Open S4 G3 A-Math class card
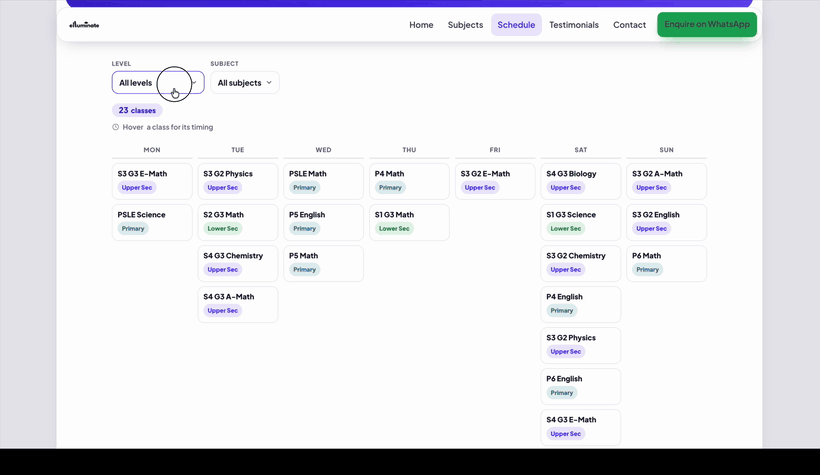This screenshot has width=820, height=475. (238, 304)
